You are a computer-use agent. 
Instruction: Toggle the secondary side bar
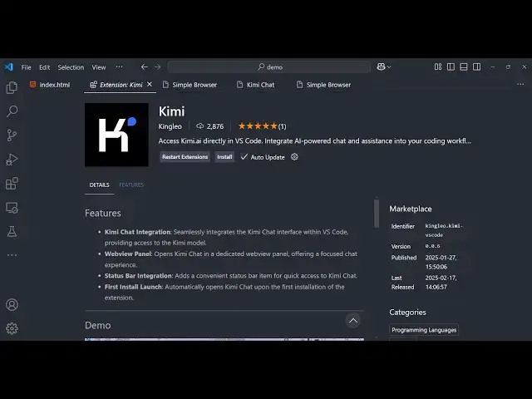(x=476, y=66)
